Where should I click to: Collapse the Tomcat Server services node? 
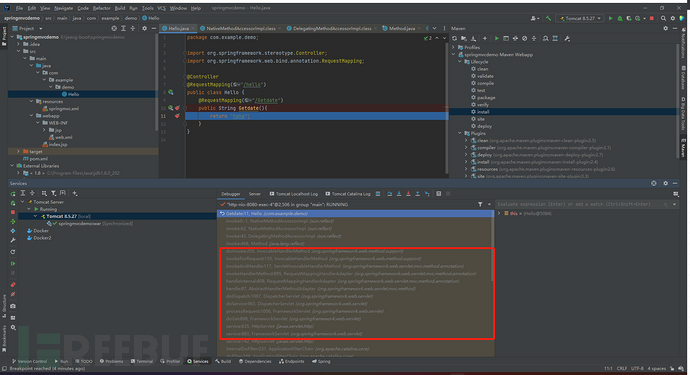pos(22,202)
